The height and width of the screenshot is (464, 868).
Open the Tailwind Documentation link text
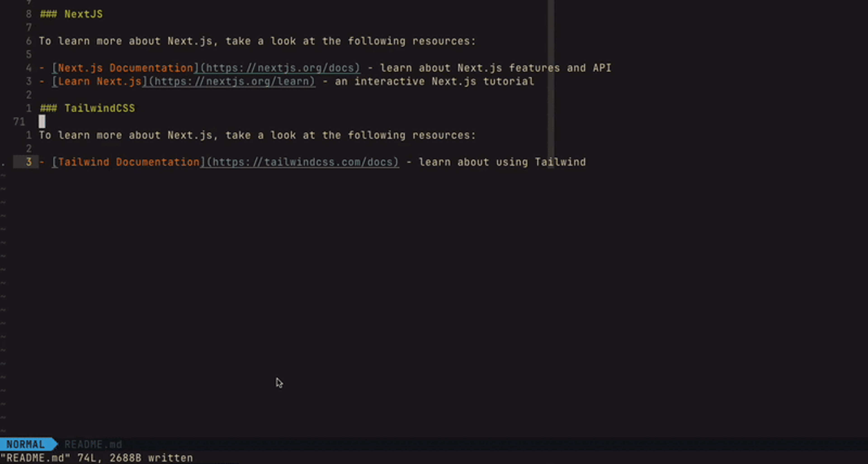(129, 162)
